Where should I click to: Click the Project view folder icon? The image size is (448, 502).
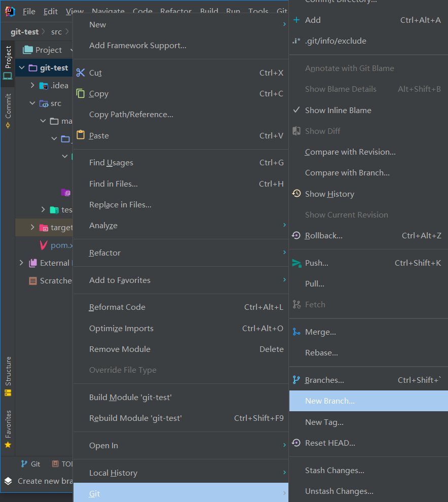pyautogui.click(x=28, y=50)
